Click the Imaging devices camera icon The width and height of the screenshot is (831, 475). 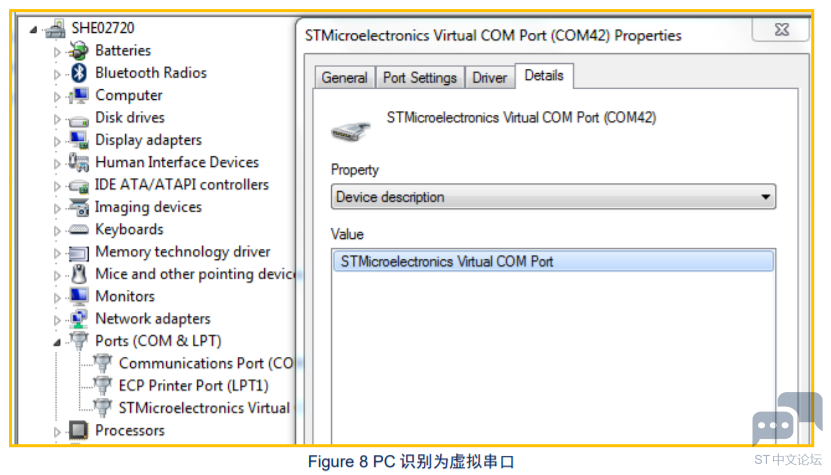(79, 207)
